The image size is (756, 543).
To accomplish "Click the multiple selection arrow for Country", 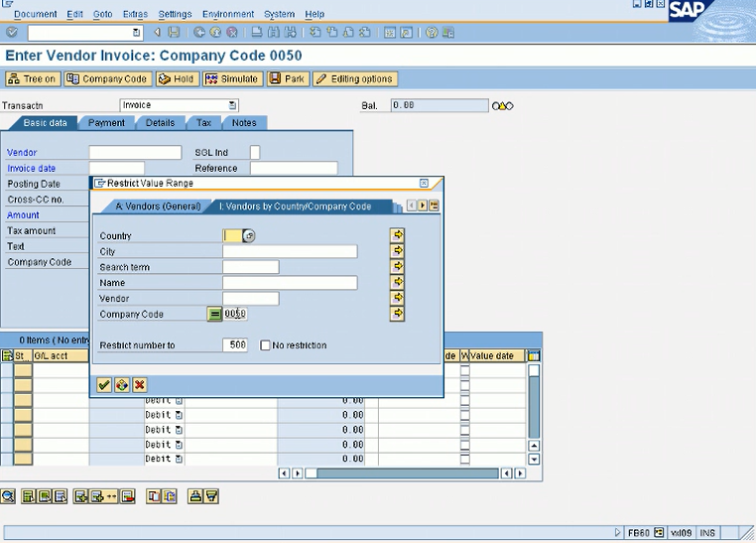I will [397, 235].
